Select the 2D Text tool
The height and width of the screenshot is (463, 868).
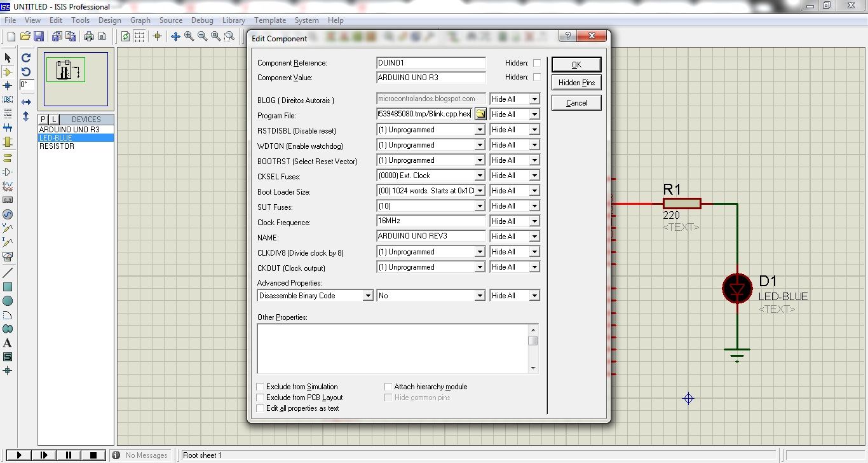pos(8,343)
